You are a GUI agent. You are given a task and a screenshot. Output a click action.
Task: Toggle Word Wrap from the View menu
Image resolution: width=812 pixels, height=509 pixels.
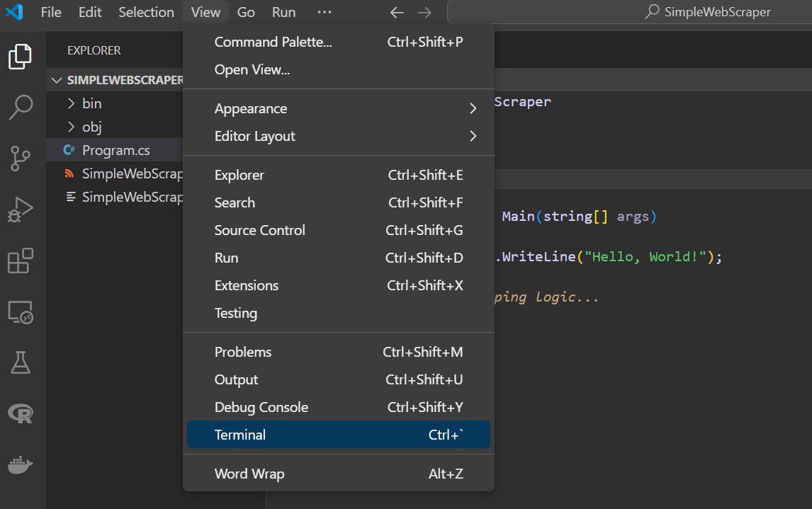pyautogui.click(x=339, y=474)
